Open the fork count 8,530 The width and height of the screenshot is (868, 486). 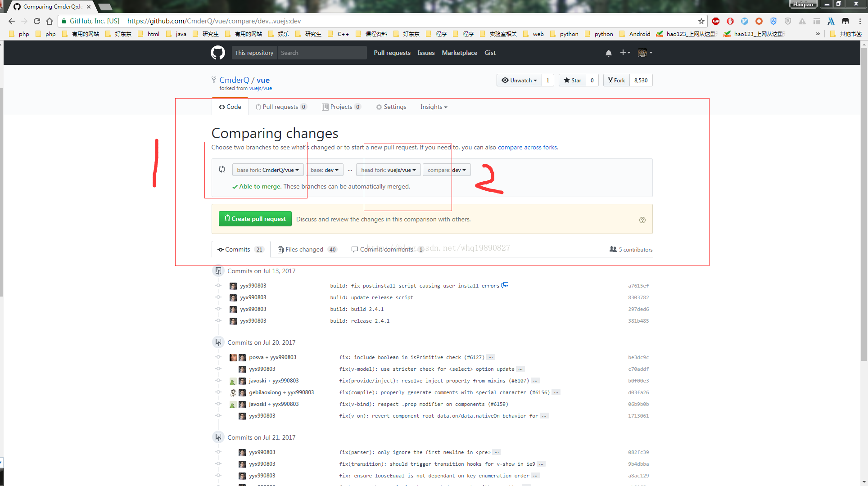pyautogui.click(x=641, y=80)
